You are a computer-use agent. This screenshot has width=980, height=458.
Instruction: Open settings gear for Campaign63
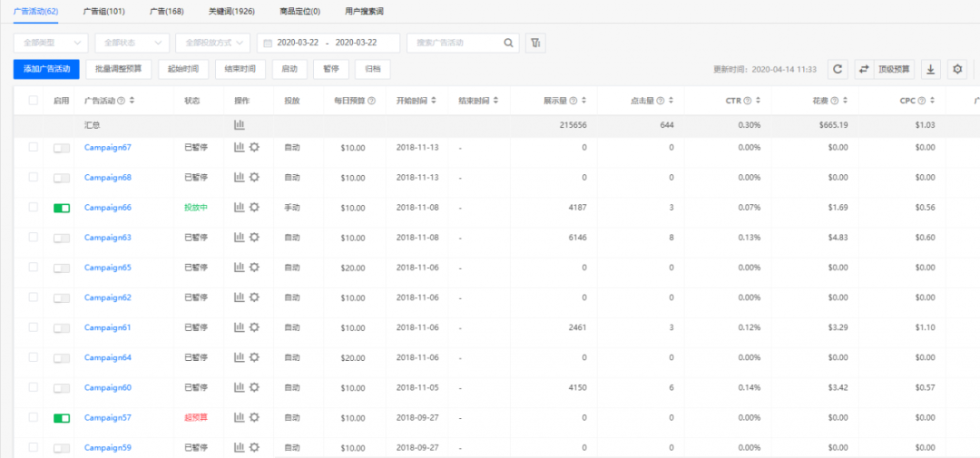[x=254, y=237]
